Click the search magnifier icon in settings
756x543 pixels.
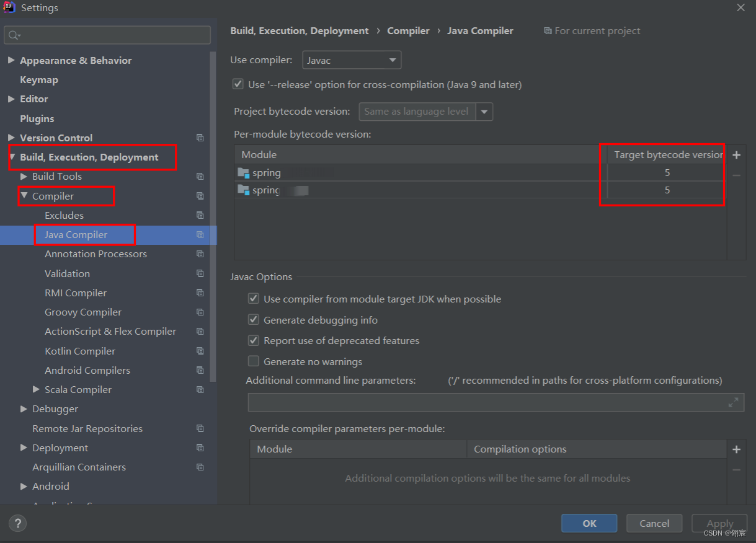pos(14,35)
